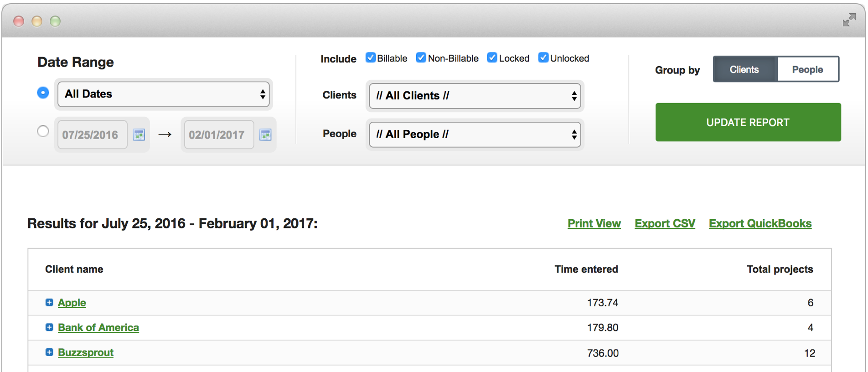Viewport: 868px width, 372px height.
Task: Expand the Buzzsprout row plus icon
Action: [x=49, y=352]
